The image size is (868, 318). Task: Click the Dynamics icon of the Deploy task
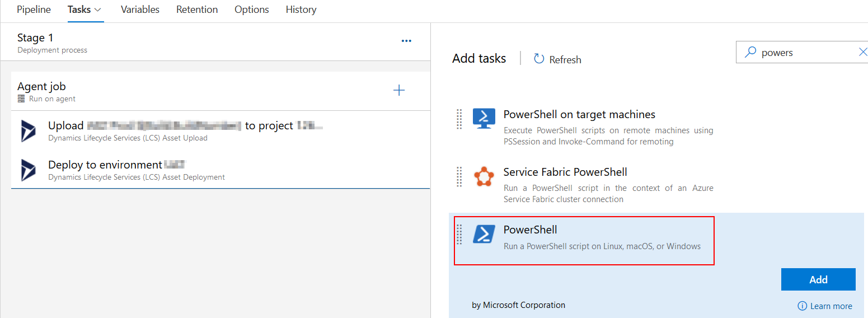[x=29, y=170]
